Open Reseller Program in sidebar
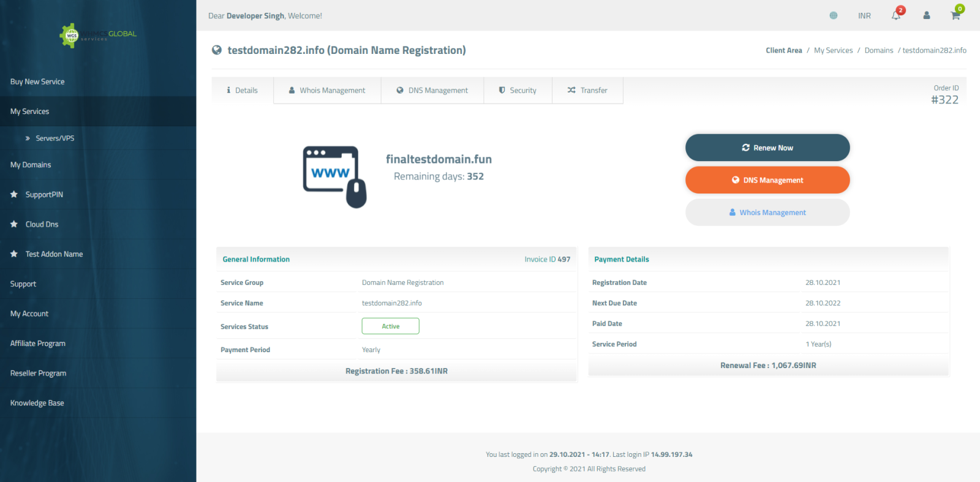The height and width of the screenshot is (482, 980). (98, 373)
